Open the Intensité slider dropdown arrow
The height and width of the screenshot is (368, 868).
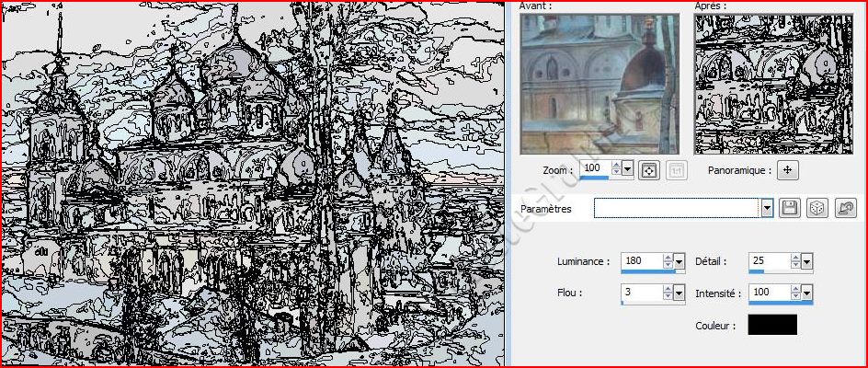coord(806,293)
